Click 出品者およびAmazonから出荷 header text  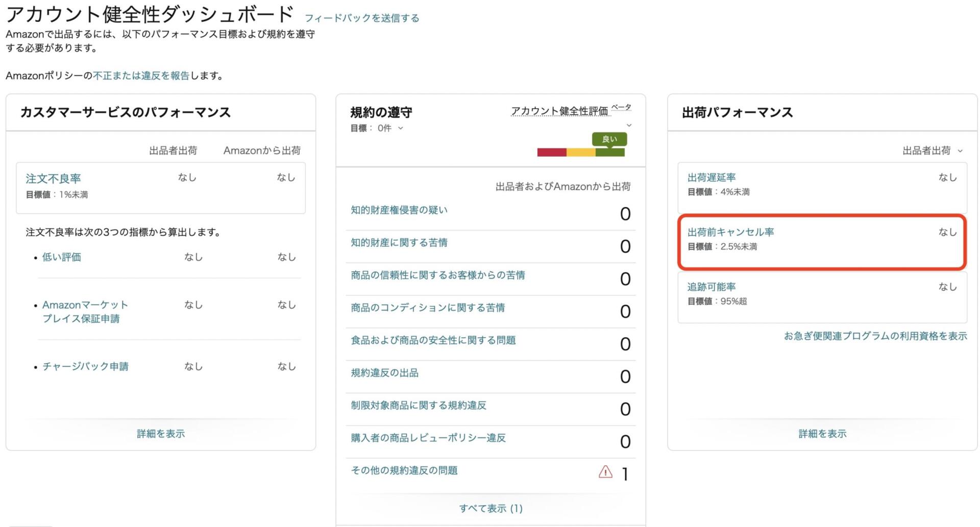[563, 187]
